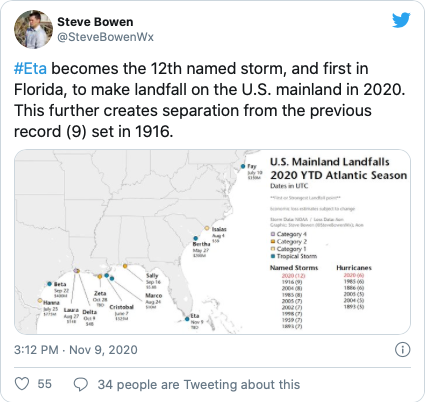Open the 3:12 PM Nov 9 timestamp
Viewport: 426px width, 402px height.
click(76, 350)
